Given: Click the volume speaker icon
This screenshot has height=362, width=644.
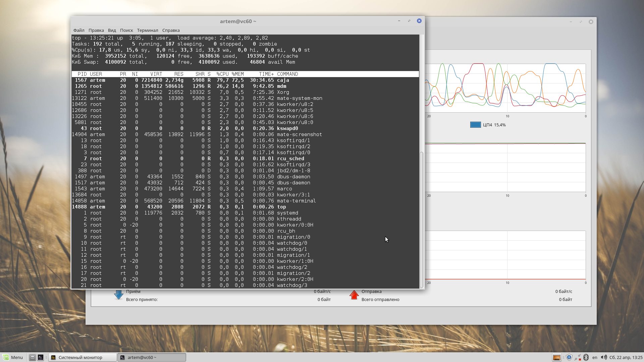Looking at the screenshot, I should 604,357.
